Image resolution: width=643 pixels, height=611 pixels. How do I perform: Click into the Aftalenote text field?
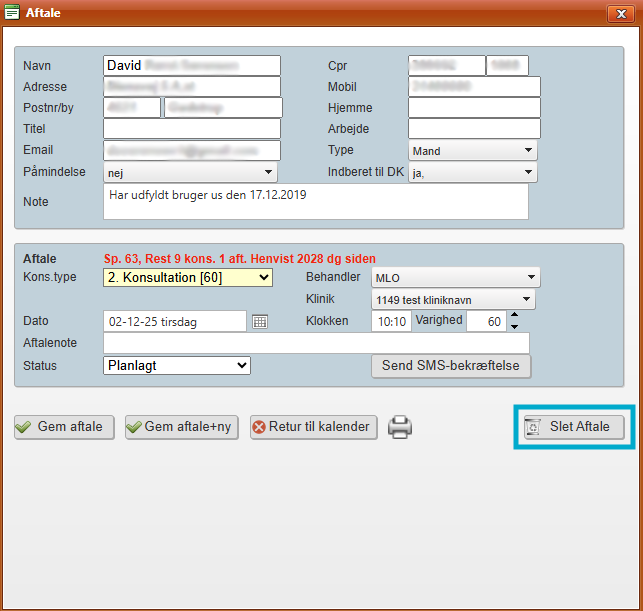[x=316, y=343]
